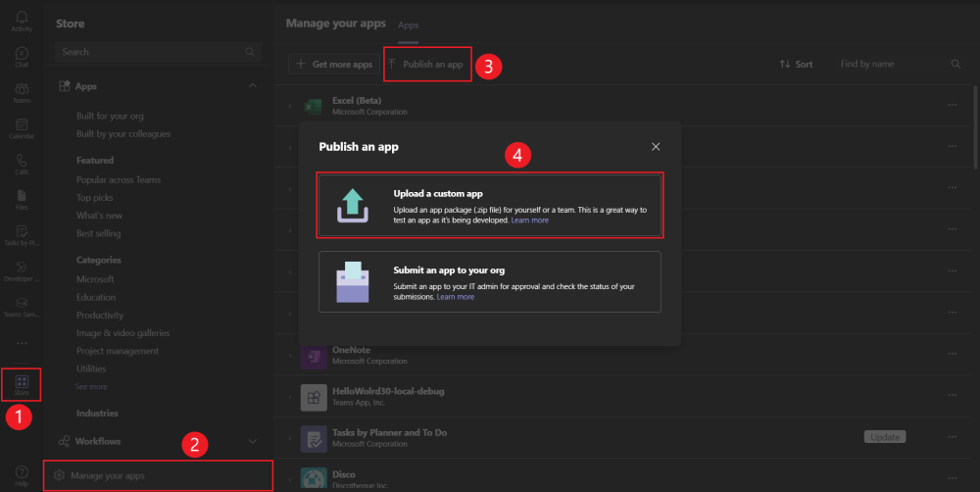
Task: Open Tasks by Planner sidebar icon
Action: [22, 234]
